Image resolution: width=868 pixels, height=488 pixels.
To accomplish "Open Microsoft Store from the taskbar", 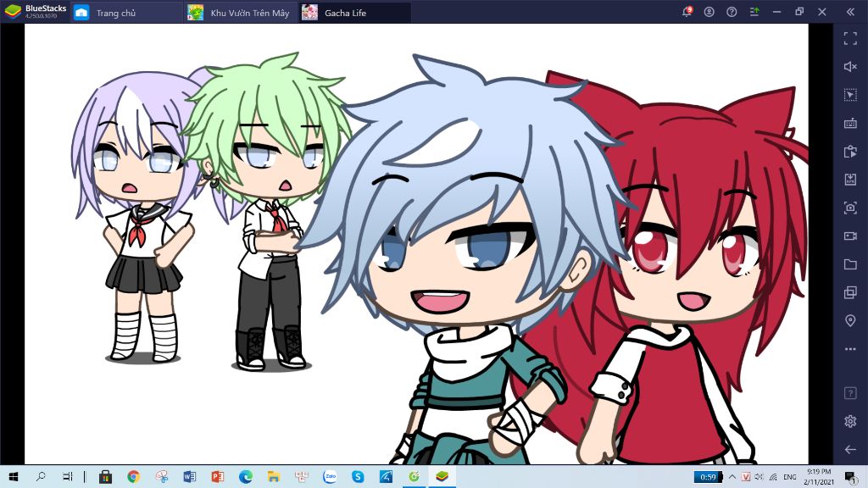I will tap(105, 476).
